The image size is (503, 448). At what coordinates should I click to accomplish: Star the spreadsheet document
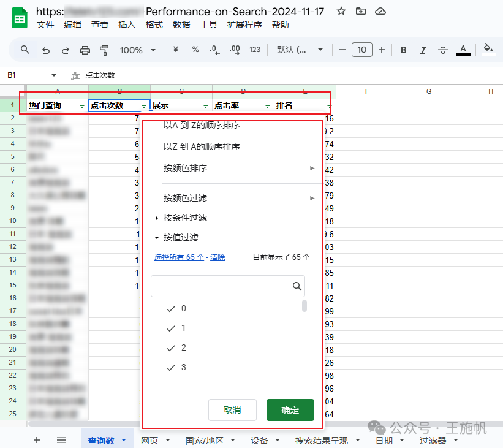click(341, 12)
